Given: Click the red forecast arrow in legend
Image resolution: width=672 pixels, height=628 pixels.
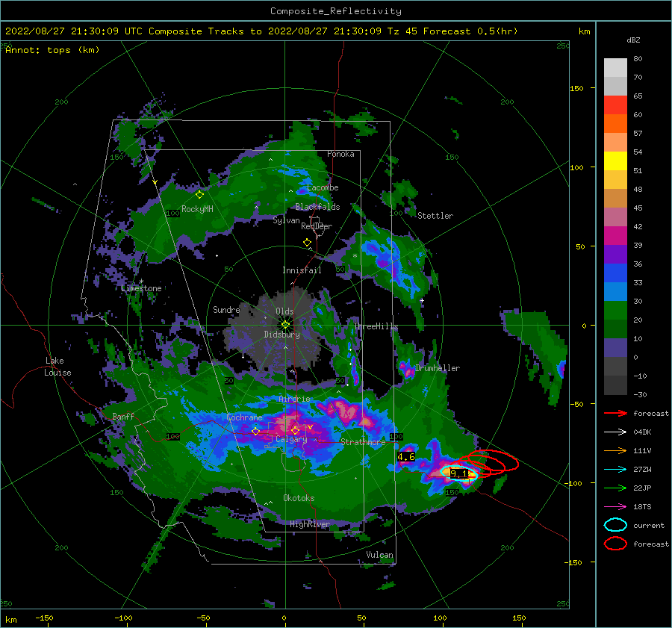Looking at the screenshot, I should point(615,413).
